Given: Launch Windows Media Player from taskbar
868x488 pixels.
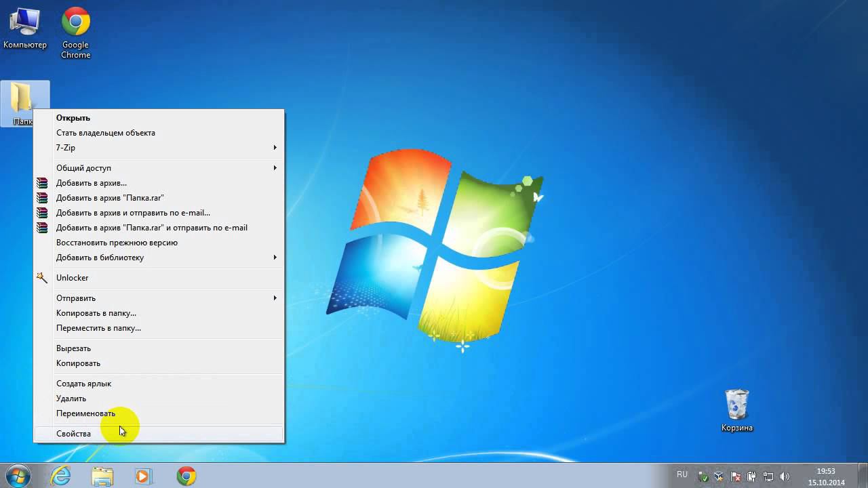Looking at the screenshot, I should pyautogui.click(x=143, y=476).
